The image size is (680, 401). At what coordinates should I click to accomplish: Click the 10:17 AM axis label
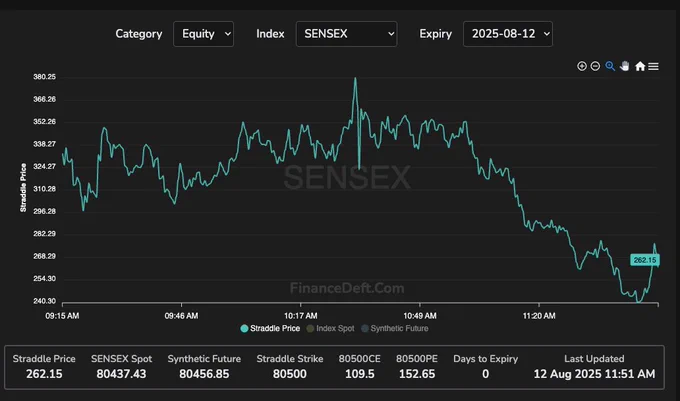point(301,316)
